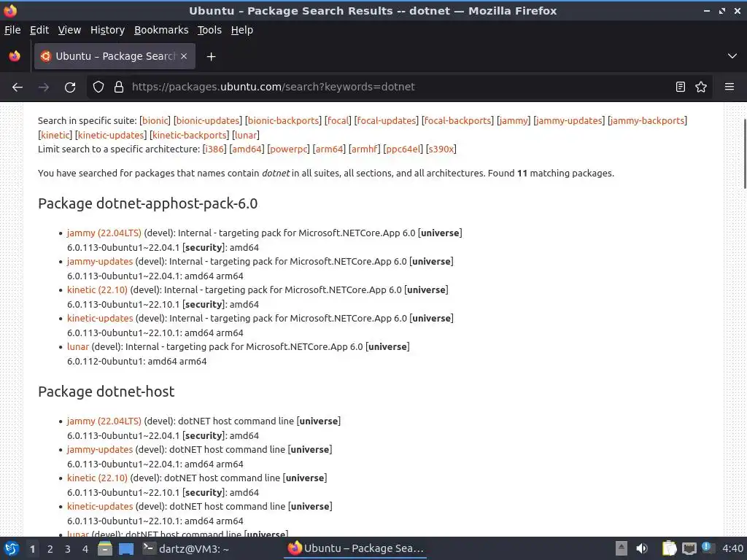Open the Firefox hamburger application menu

pos(729,87)
